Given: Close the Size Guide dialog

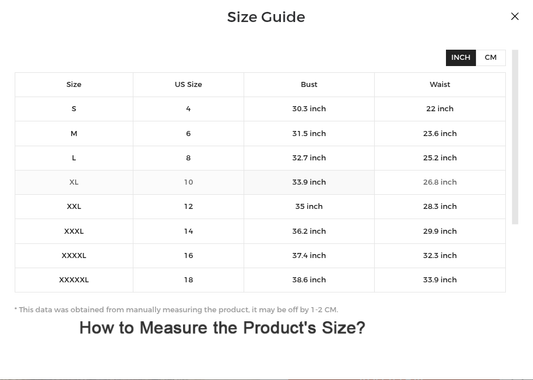Looking at the screenshot, I should [x=515, y=16].
